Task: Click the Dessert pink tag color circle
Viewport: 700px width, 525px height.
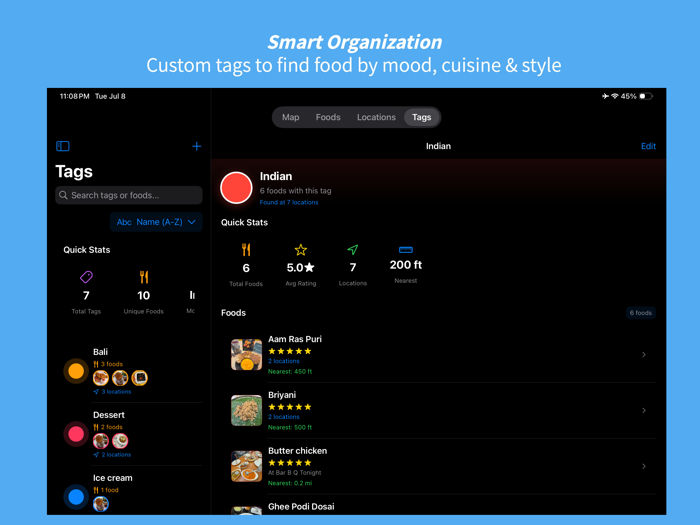Action: (76, 434)
